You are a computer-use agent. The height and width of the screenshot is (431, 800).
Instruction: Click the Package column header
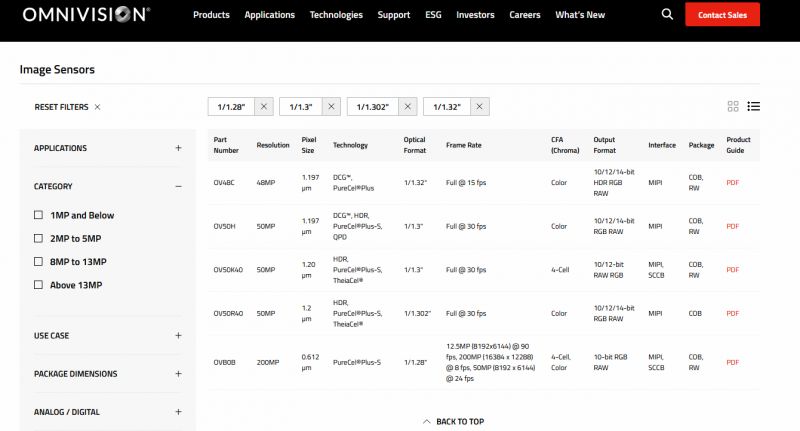click(702, 145)
